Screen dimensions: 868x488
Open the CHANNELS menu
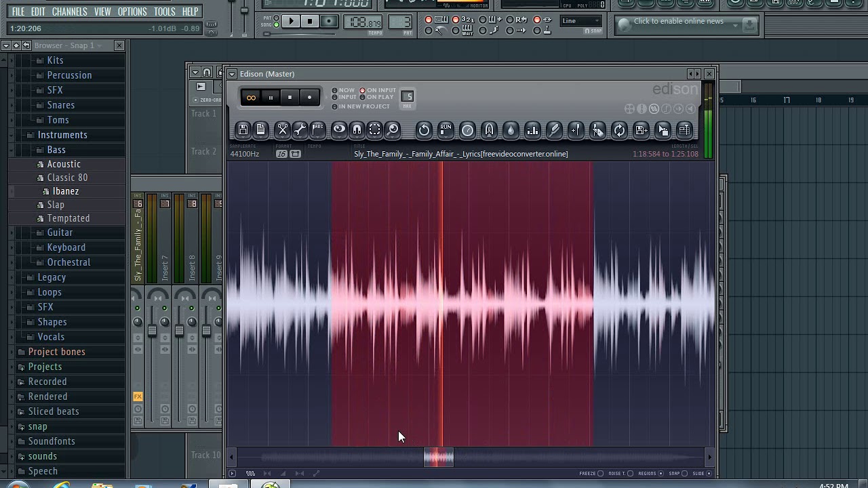pyautogui.click(x=69, y=12)
